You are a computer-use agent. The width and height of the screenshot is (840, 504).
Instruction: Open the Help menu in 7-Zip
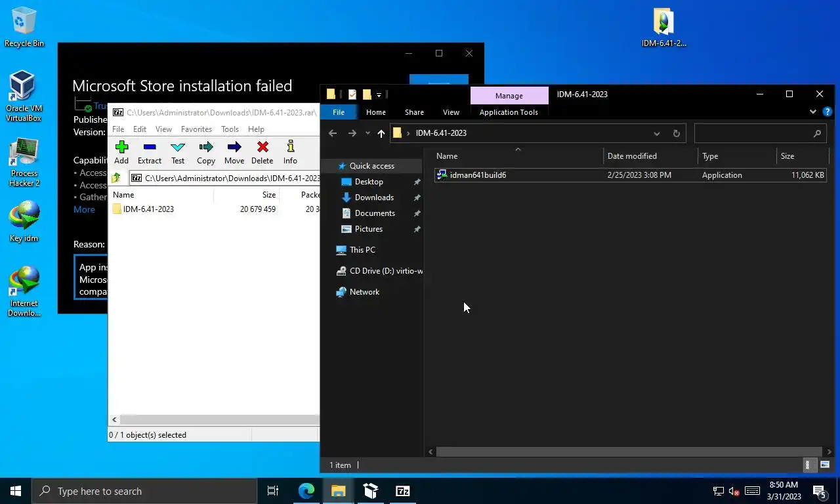(256, 129)
